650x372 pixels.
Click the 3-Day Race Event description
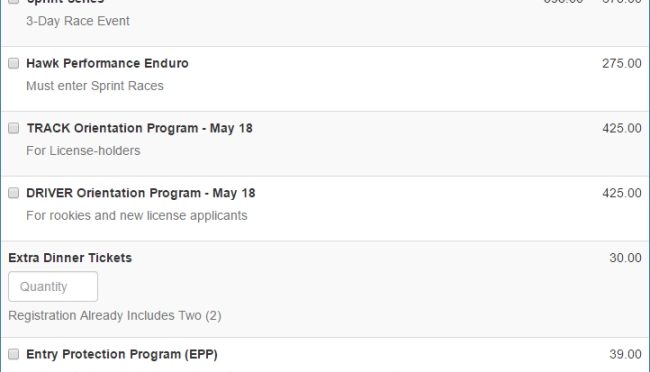[x=78, y=21]
